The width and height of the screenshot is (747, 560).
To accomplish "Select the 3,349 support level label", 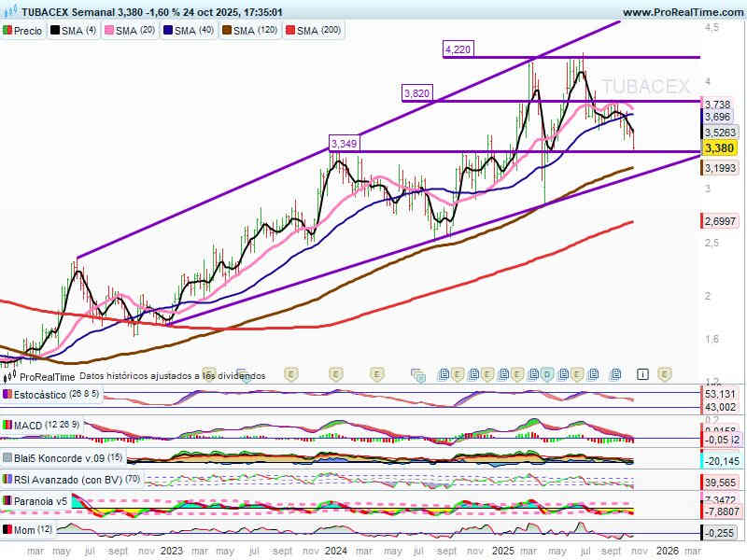I will 344,144.
